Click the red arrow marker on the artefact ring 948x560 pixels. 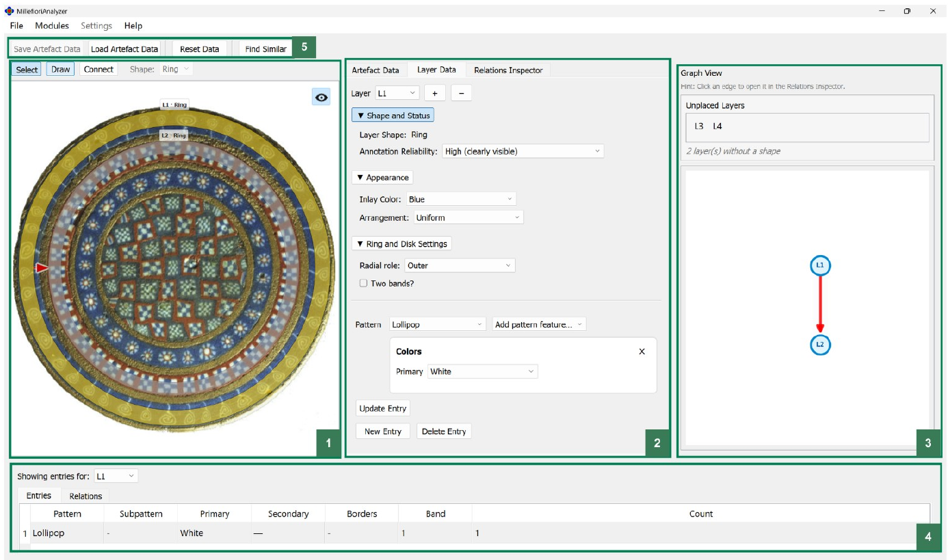[42, 268]
